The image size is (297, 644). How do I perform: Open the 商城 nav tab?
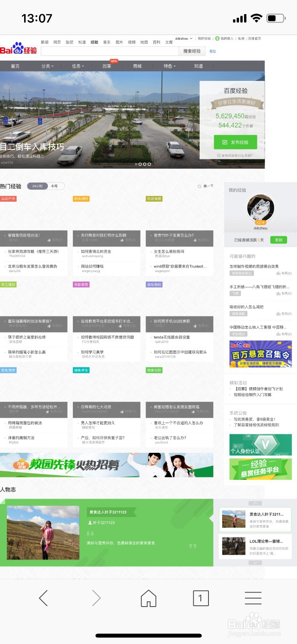[x=138, y=66]
